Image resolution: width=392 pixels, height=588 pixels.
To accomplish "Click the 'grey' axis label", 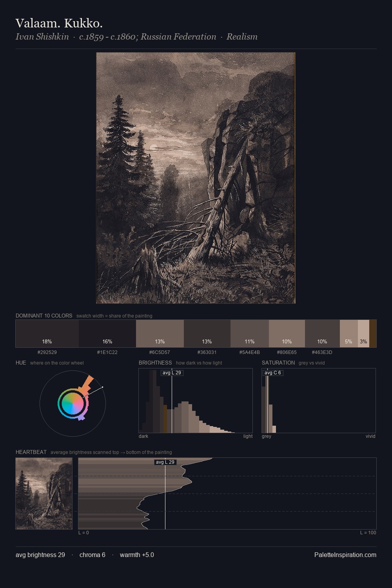I will click(x=267, y=436).
